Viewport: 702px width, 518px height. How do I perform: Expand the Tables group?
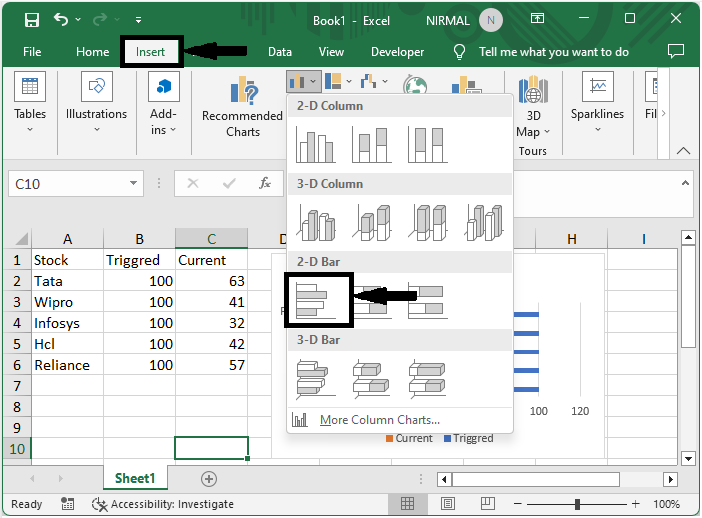(x=30, y=103)
